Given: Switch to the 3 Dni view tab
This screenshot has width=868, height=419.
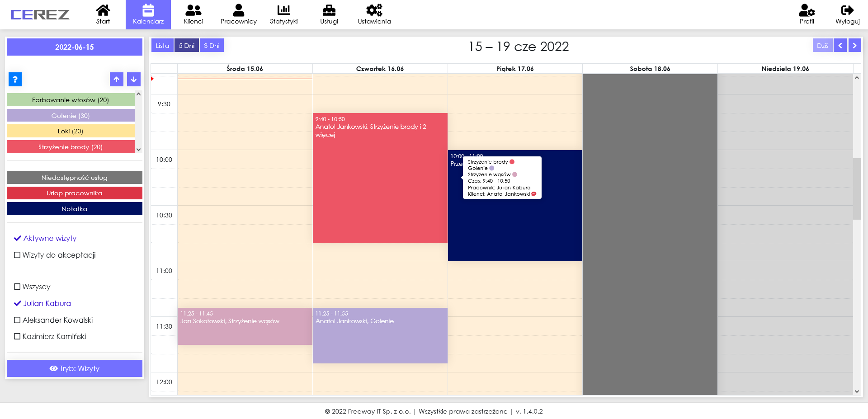Looking at the screenshot, I should click(x=212, y=46).
